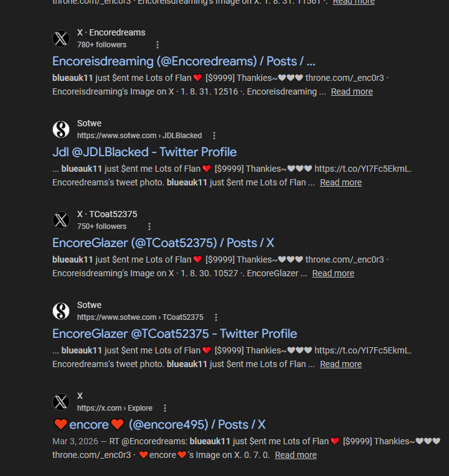This screenshot has height=476, width=449.
Task: Click sotwe.com › JDLBlacked URL breadcrumb
Action: coord(139,136)
